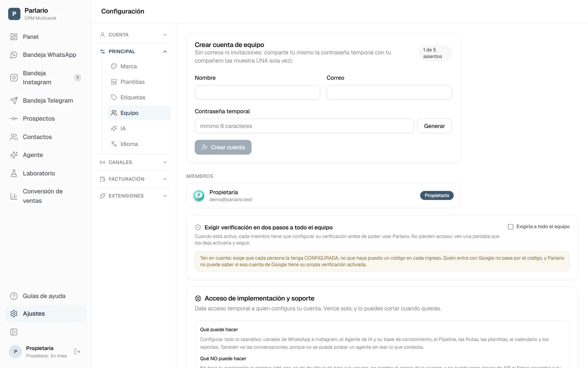Open the Bandeja Telegram paper-plane icon
The image size is (588, 368).
pos(14,100)
